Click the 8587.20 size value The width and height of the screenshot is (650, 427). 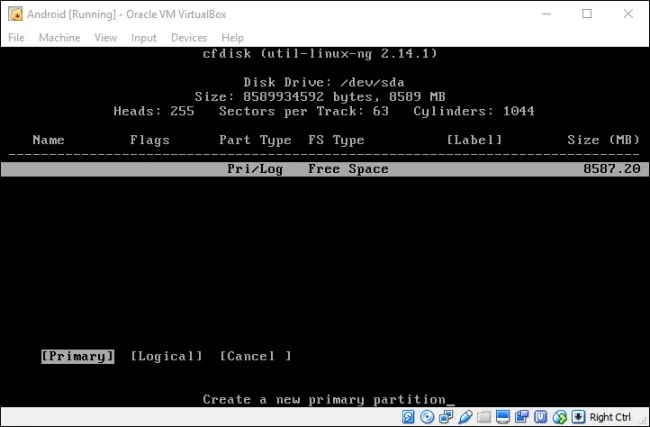click(x=611, y=169)
